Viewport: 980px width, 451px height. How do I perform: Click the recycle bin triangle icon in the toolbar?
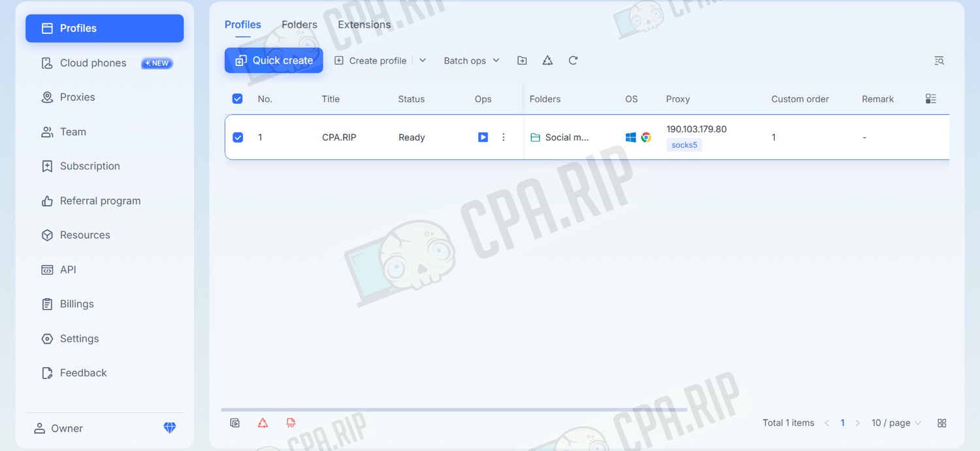click(547, 61)
